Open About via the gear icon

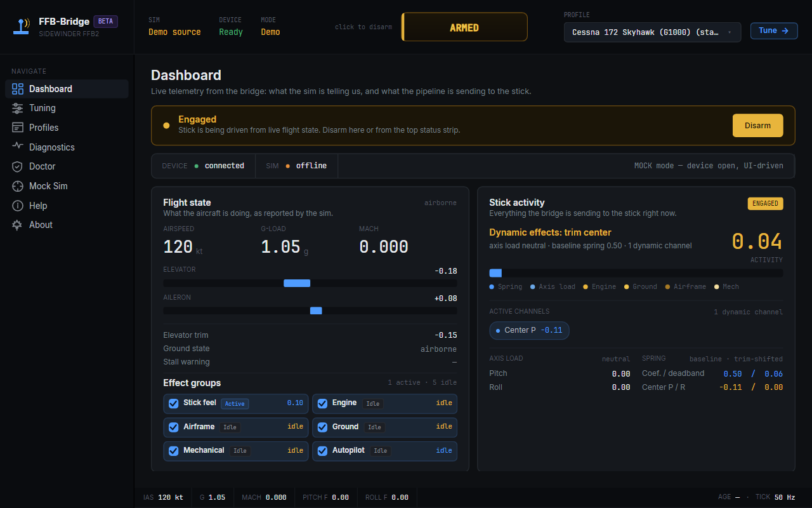click(x=17, y=225)
